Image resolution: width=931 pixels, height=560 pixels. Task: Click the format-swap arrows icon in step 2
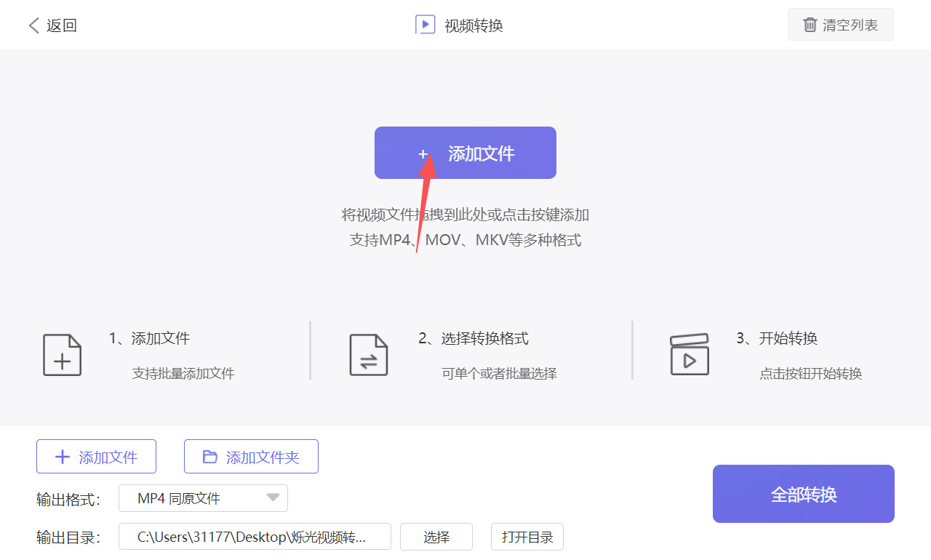point(368,354)
